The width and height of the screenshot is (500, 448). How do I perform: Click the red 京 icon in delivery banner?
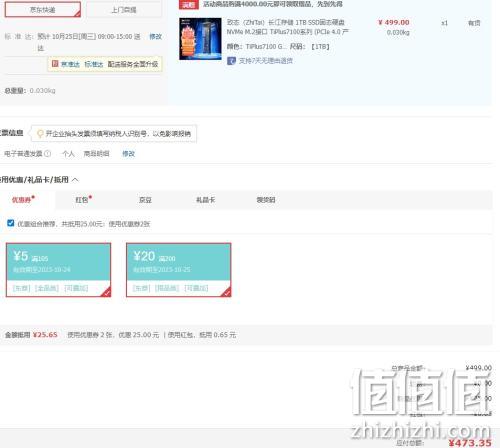click(x=55, y=64)
